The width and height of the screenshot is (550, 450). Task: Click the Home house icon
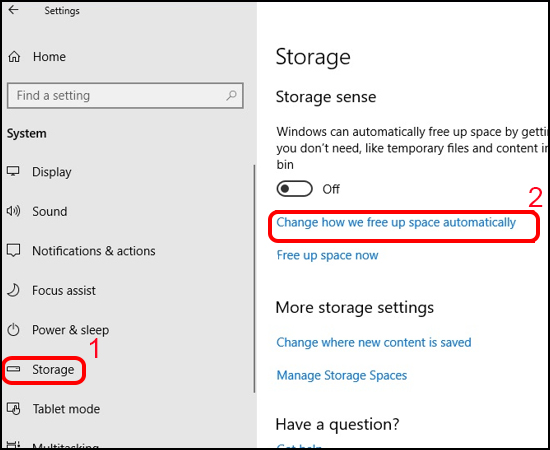pyautogui.click(x=14, y=56)
